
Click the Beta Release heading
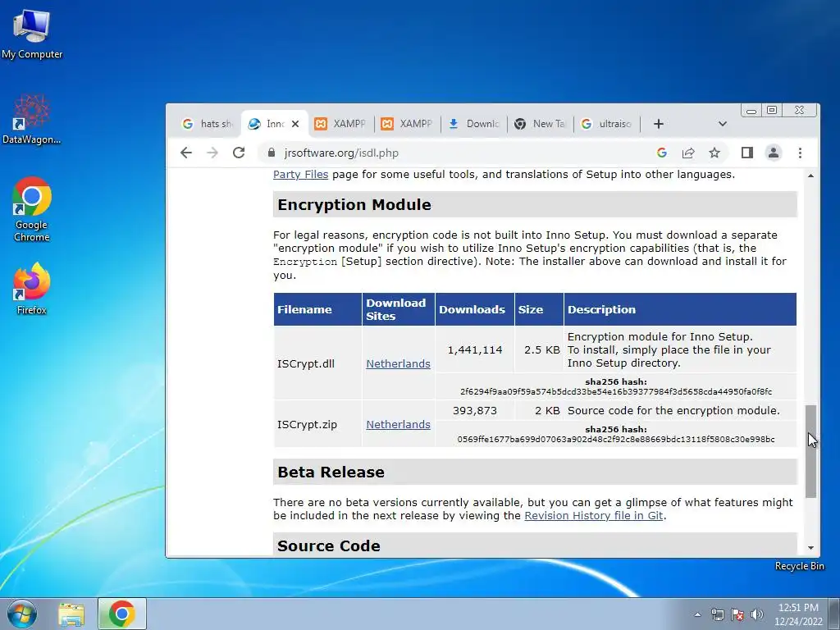(331, 472)
